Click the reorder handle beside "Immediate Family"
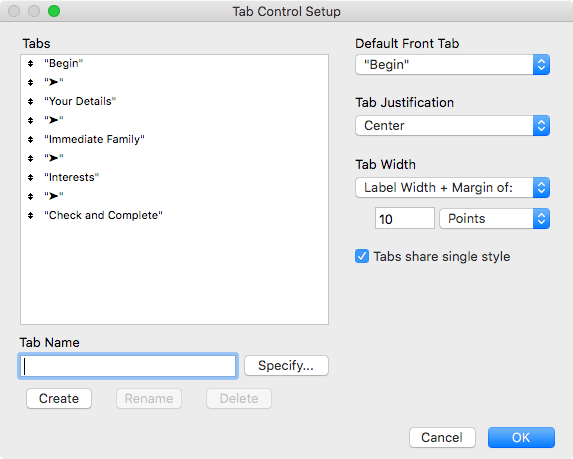 (30, 140)
